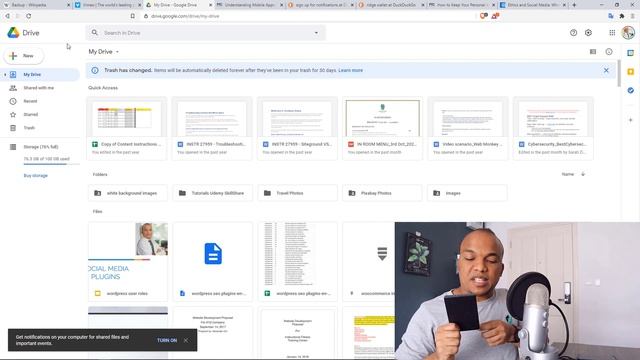The height and width of the screenshot is (360, 640).
Task: Open the view details info icon
Action: (609, 52)
